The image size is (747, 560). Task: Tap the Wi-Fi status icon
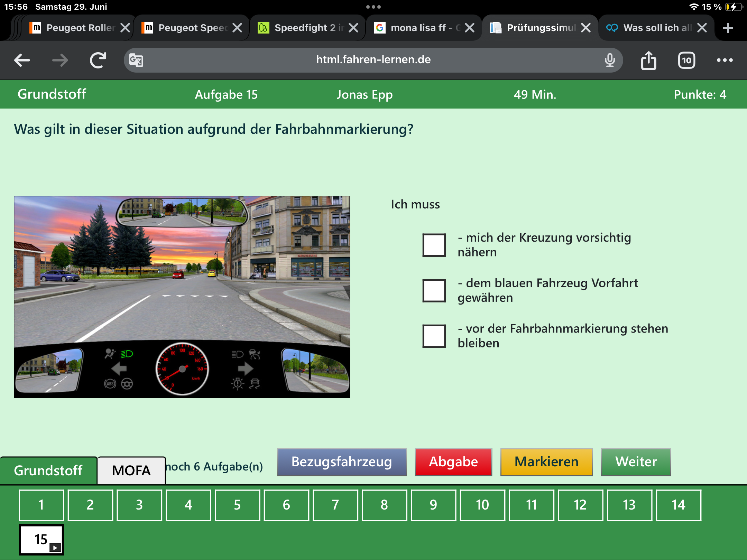694,7
